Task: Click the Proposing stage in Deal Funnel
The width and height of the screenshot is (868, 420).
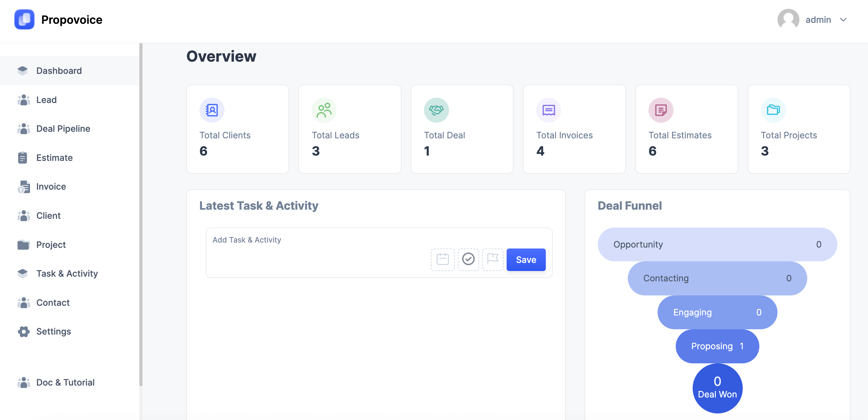Action: 717,346
